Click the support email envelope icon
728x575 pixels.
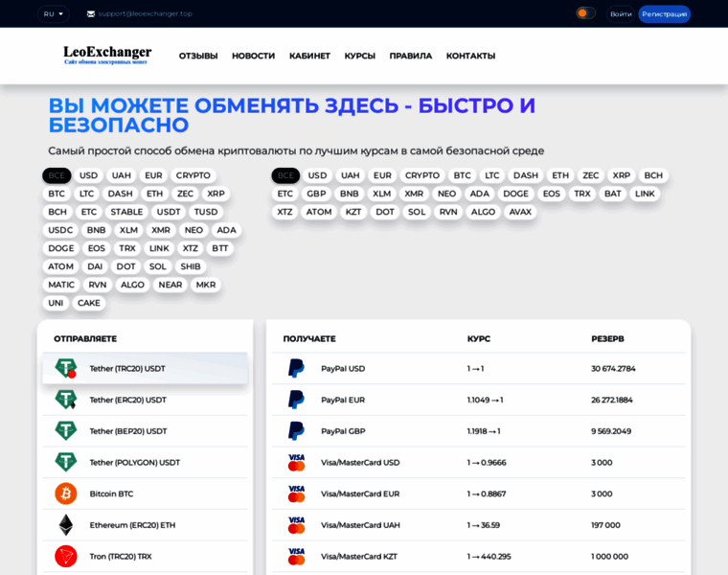(x=91, y=14)
